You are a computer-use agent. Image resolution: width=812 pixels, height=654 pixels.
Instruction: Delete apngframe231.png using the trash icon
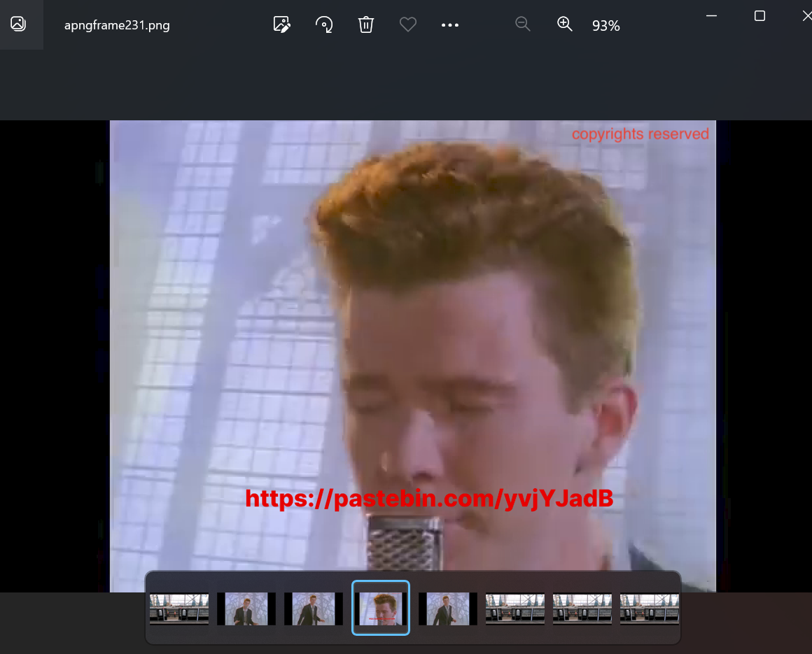click(365, 24)
